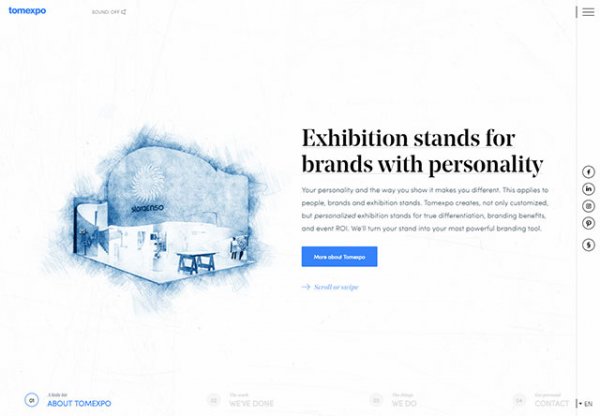Open the hamburger menu icon
This screenshot has width=600, height=416.
click(588, 12)
